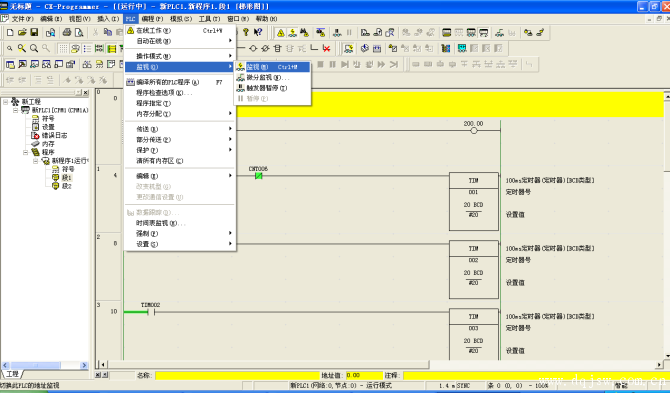Choose 编译所有的PLC程序 menu entry
This screenshot has width=670, height=393.
click(x=180, y=82)
